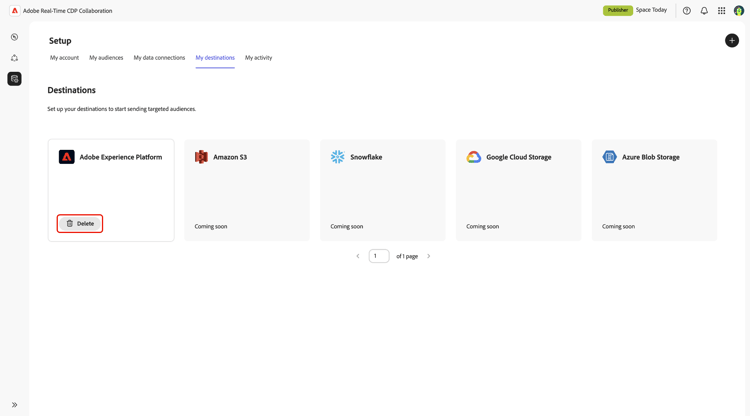Screen dimensions: 750x416
Task: Switch to the My audiences tab
Action: tap(106, 58)
